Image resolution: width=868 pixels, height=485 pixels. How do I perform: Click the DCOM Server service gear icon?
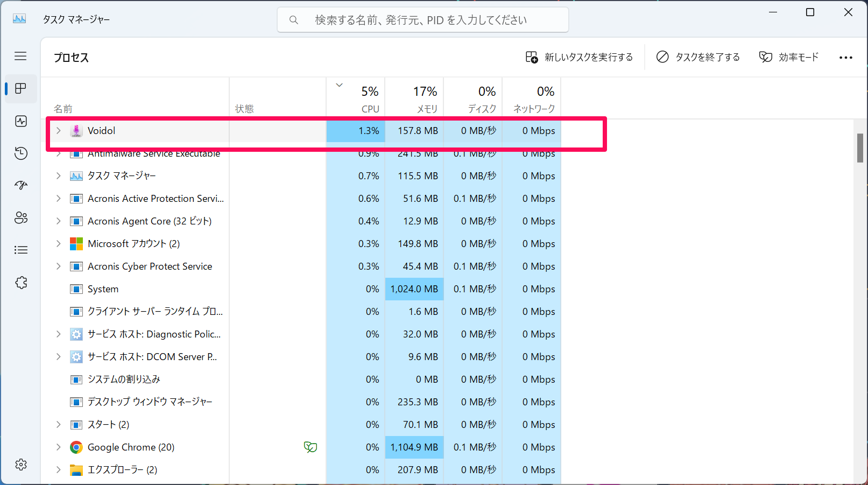pyautogui.click(x=76, y=357)
